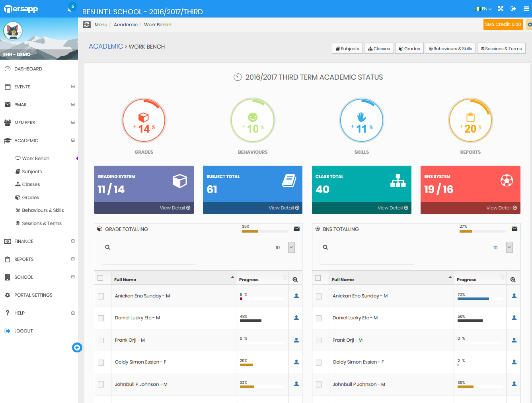Open Subjects under Academic sidebar menu
The width and height of the screenshot is (532, 403).
click(x=32, y=172)
